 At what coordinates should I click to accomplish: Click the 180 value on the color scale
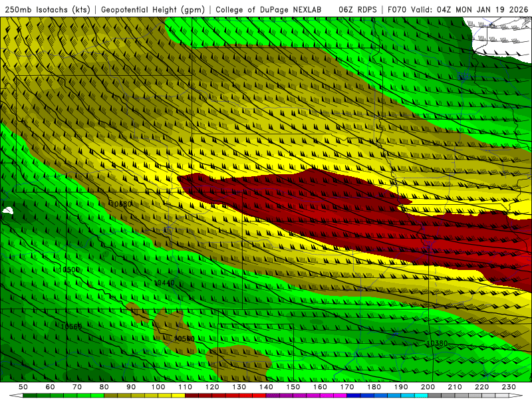tap(374, 387)
